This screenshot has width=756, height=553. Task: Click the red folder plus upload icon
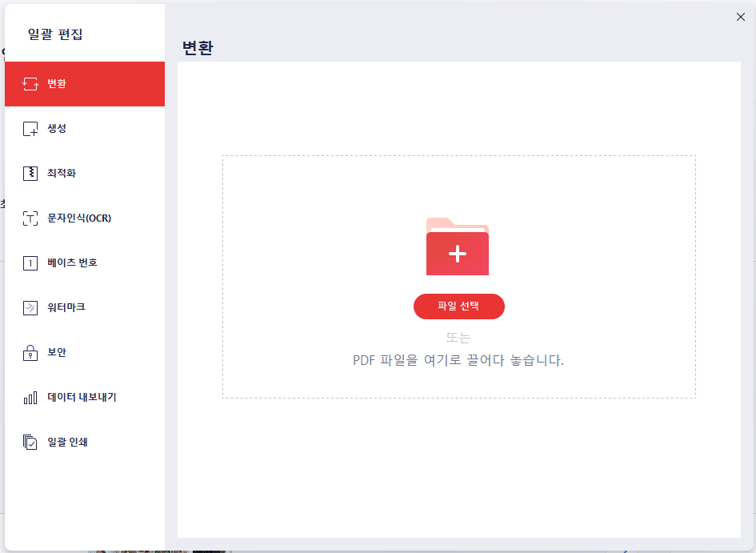pyautogui.click(x=457, y=247)
